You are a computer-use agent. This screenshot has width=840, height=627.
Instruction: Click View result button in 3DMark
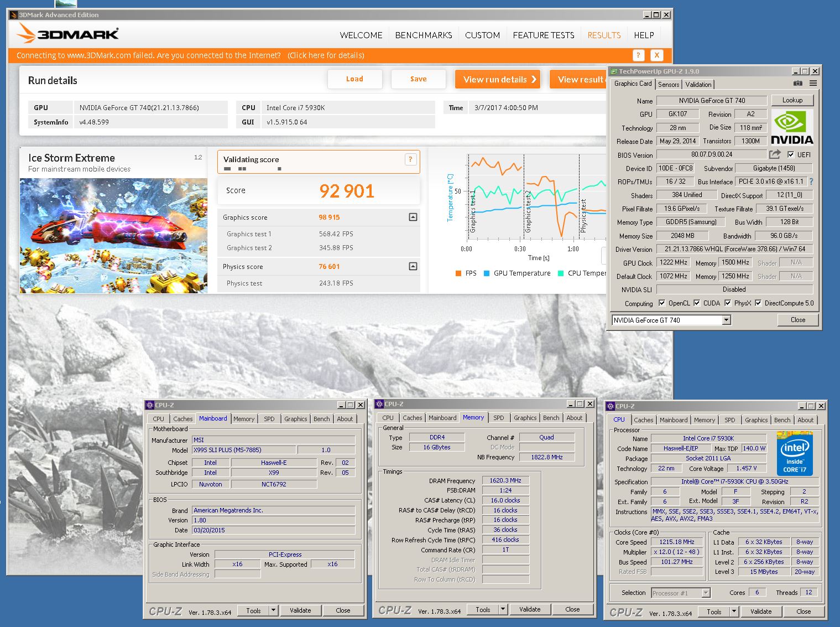[x=578, y=79]
